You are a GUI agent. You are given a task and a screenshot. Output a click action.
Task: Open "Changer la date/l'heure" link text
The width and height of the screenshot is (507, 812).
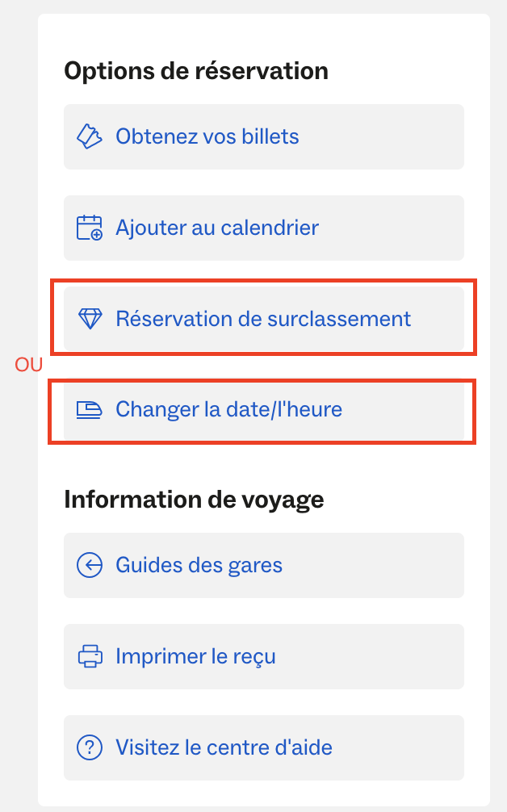coord(228,410)
